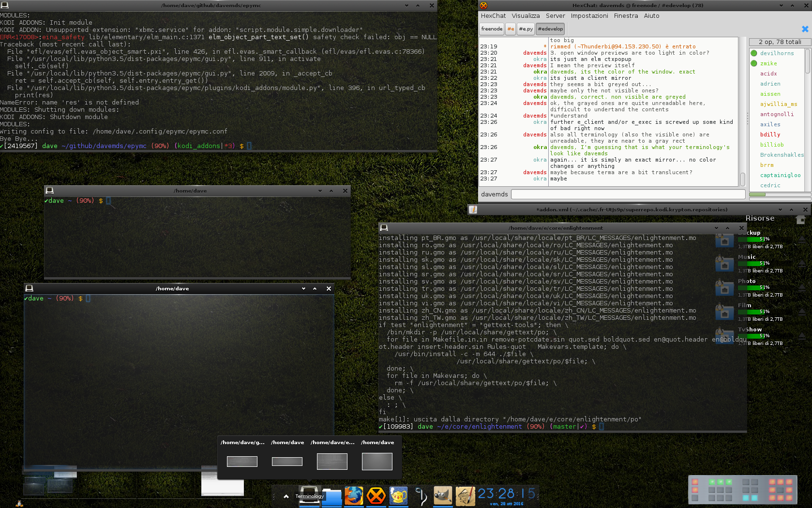This screenshot has height=508, width=812.
Task: Select the rightmost /home/dave window preview
Action: 377,462
